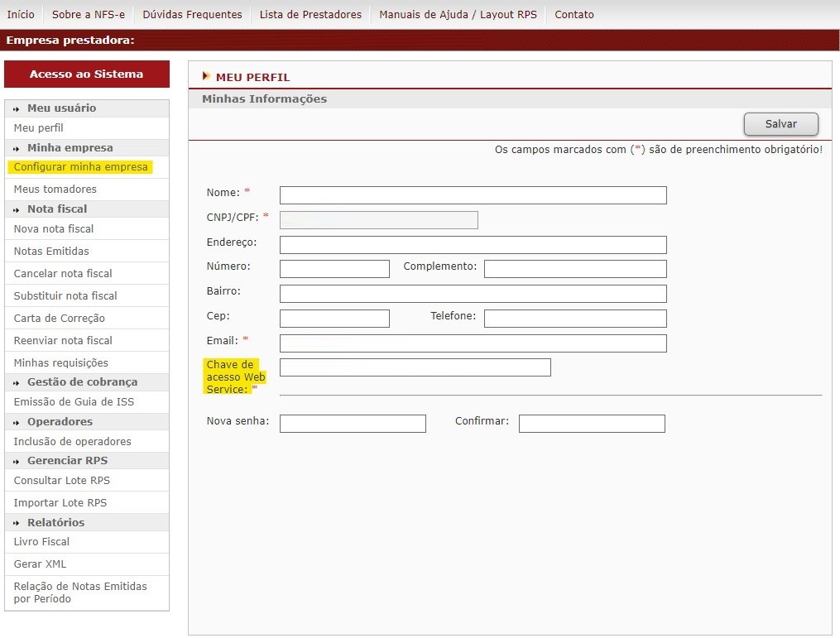Open Configurar minha empresa link
840x638 pixels.
pyautogui.click(x=81, y=167)
